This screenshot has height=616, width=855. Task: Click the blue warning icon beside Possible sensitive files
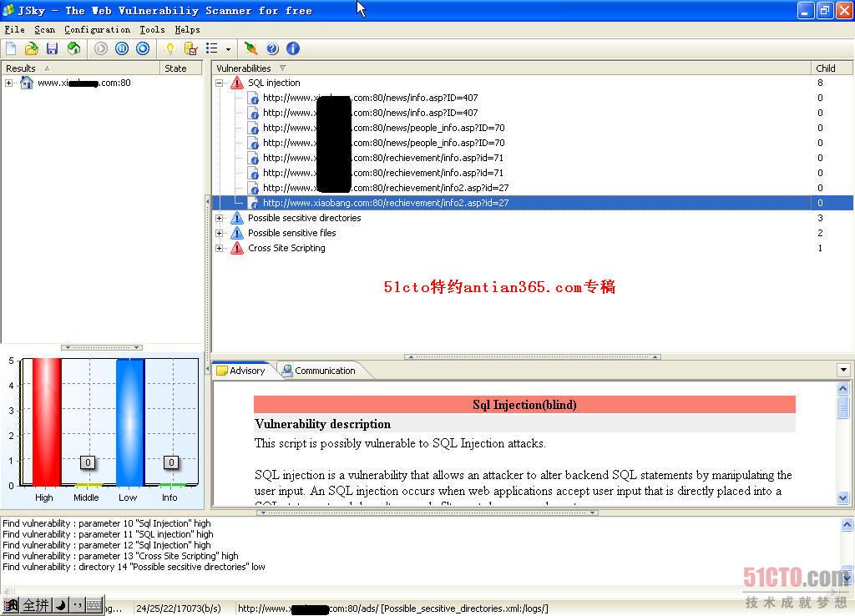point(236,233)
